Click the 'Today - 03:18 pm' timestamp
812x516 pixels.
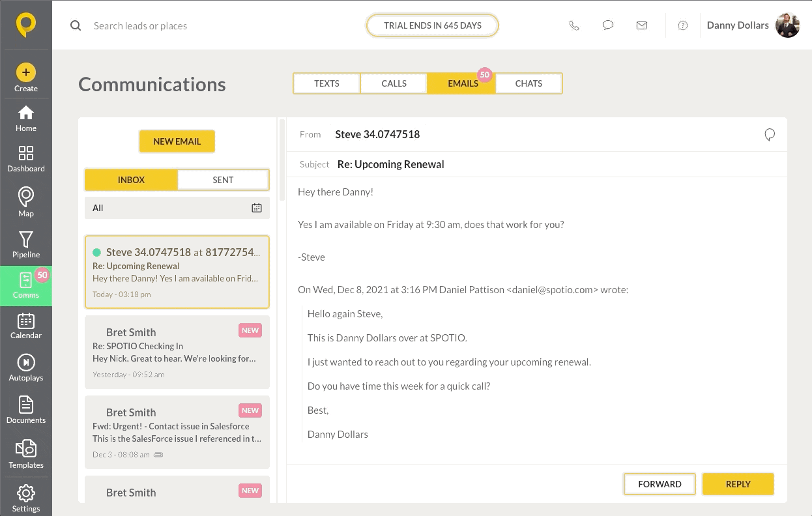coord(122,294)
